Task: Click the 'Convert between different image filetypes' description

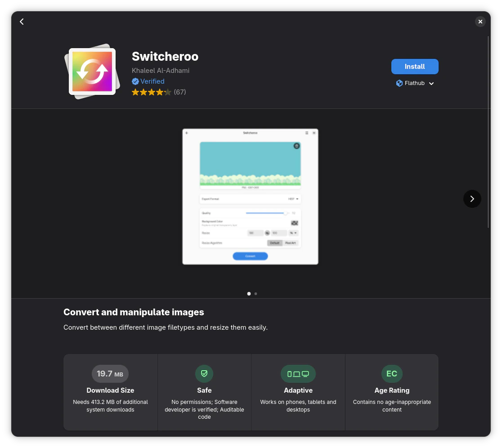Action: point(166,327)
